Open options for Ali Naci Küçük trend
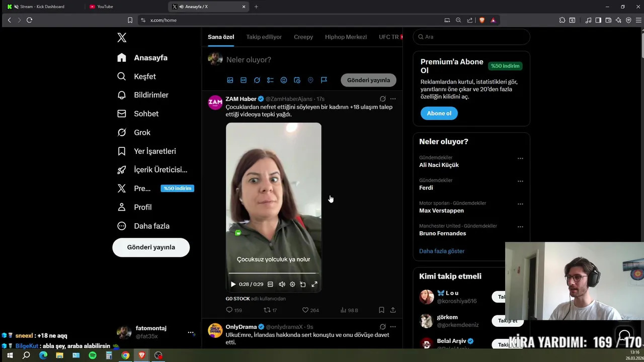Viewport: 644px width, 362px height. [x=520, y=158]
